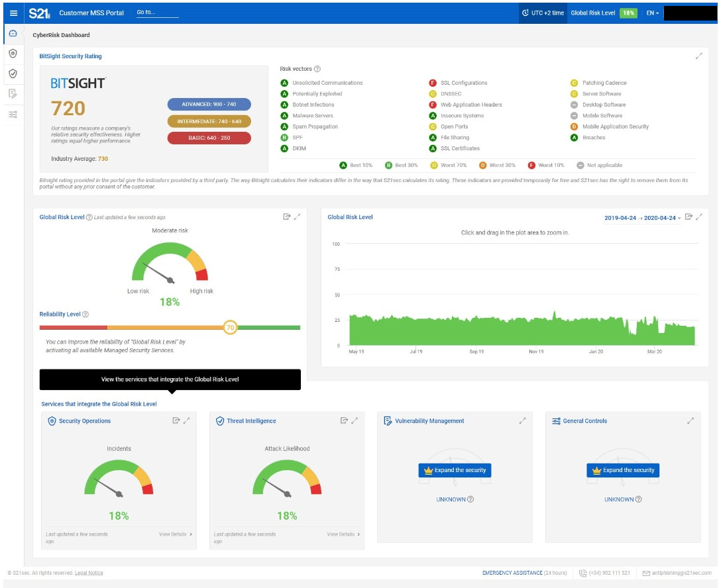Image resolution: width=719 pixels, height=588 pixels.
Task: Export the Global Risk Level gauge panel
Action: click(x=286, y=217)
